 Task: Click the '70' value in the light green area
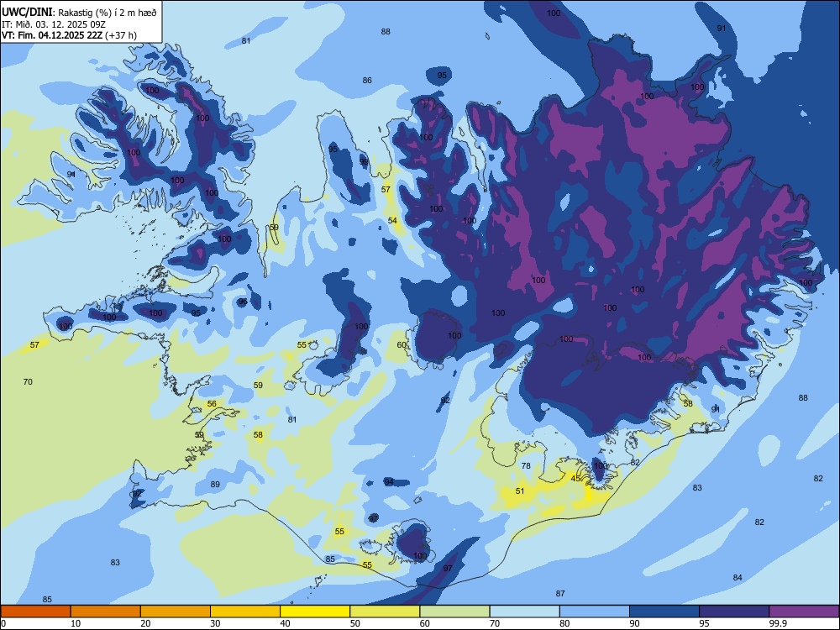click(28, 382)
